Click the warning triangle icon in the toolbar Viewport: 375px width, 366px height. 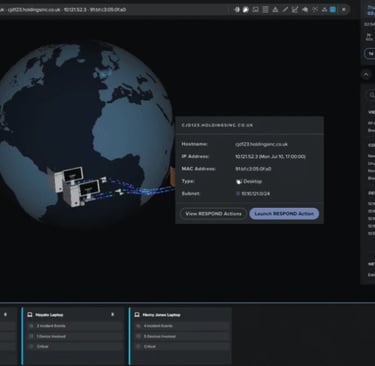pos(275,10)
